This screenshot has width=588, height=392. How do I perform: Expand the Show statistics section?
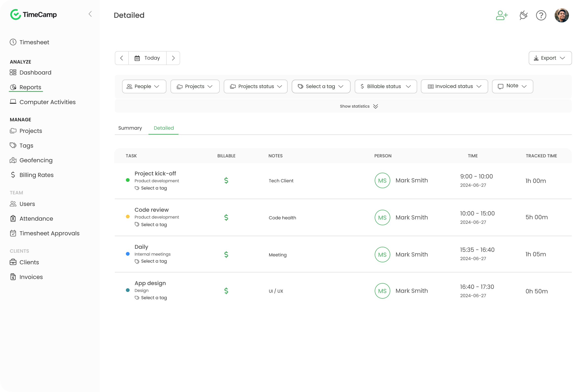(358, 106)
